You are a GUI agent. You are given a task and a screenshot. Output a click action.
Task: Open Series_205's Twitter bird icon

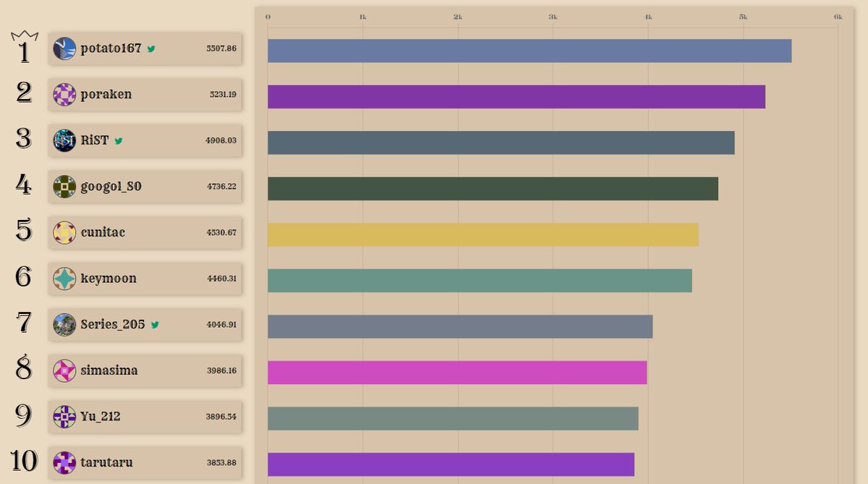pos(155,326)
